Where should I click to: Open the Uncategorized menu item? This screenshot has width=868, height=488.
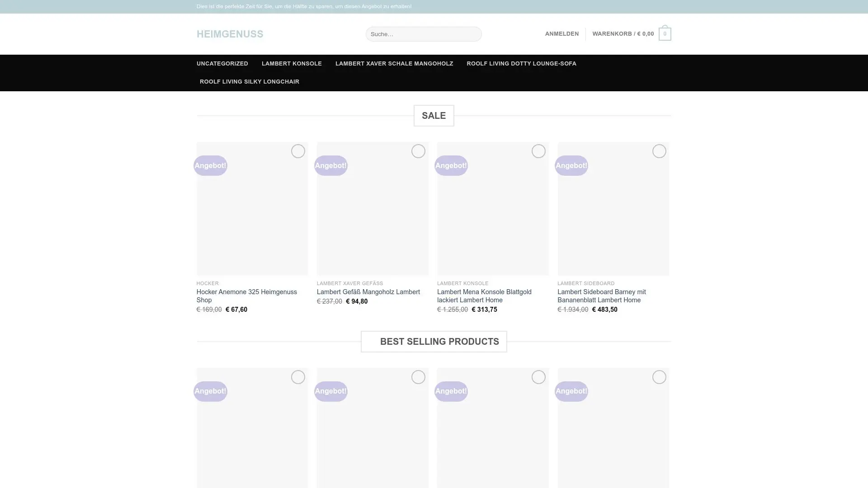tap(222, 64)
